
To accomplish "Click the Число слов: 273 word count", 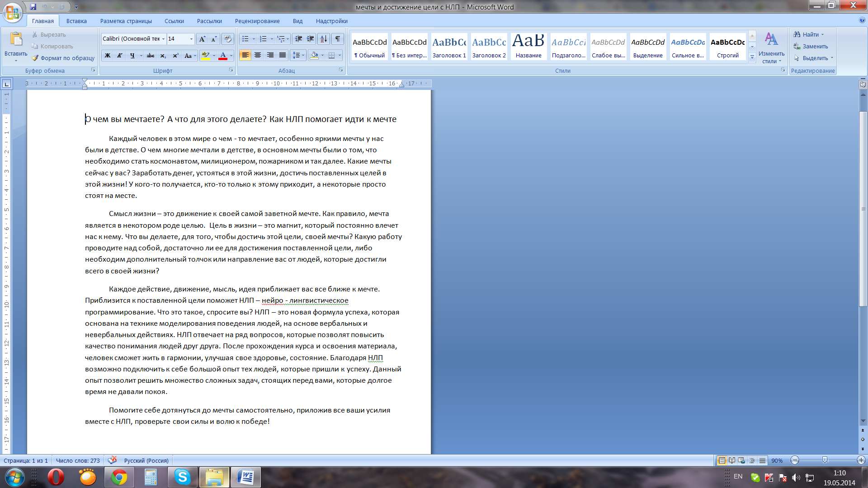I will [78, 460].
